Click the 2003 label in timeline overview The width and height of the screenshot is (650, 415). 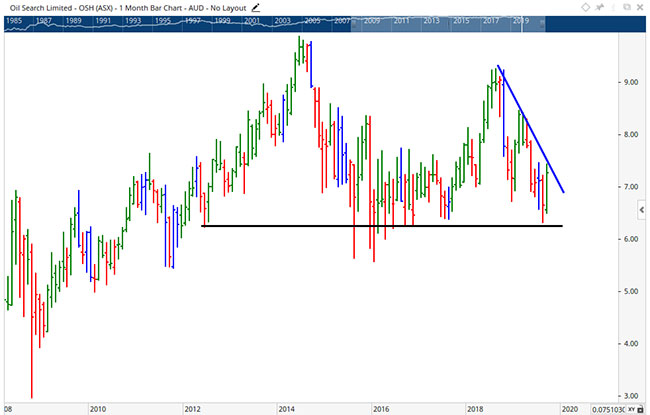pyautogui.click(x=282, y=20)
